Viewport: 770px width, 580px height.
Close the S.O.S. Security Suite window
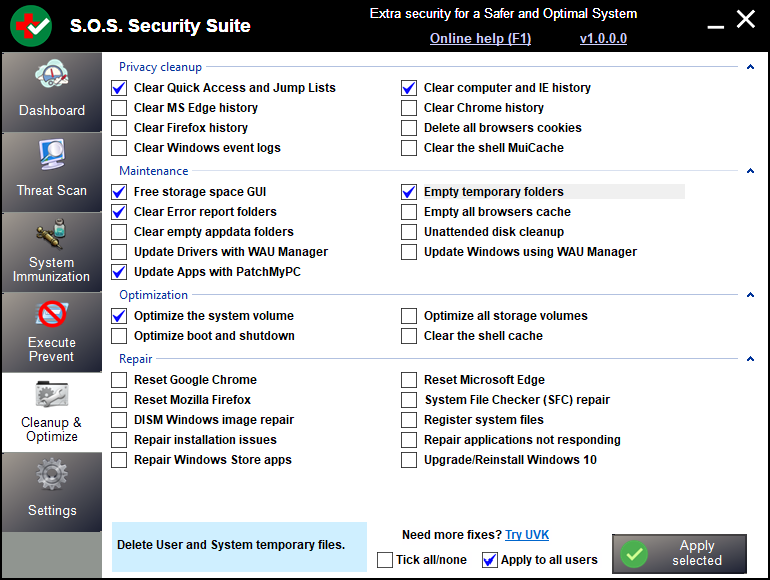click(745, 20)
